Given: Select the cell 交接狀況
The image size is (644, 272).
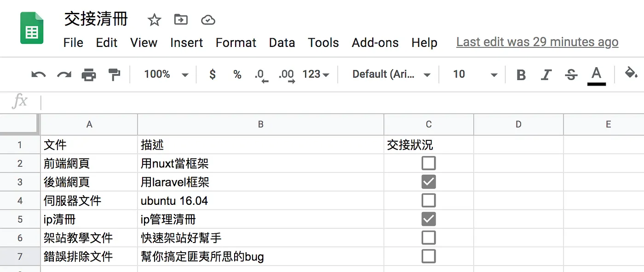Looking at the screenshot, I should [429, 145].
